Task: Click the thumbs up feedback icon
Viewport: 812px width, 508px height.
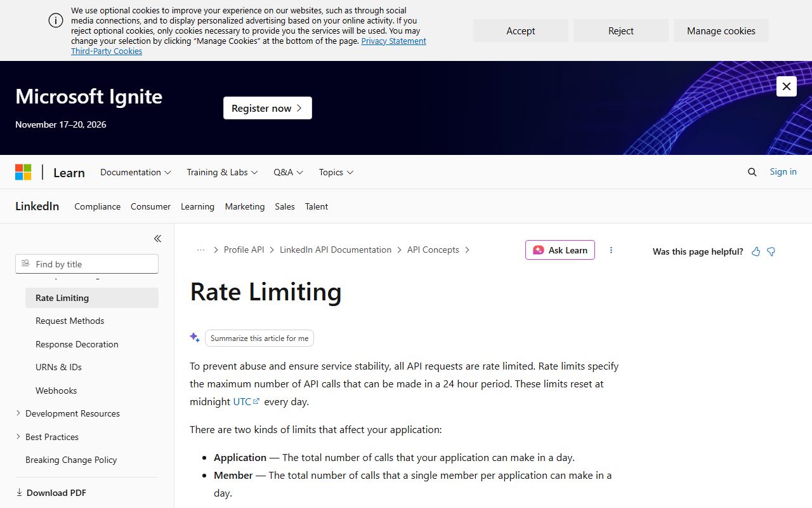Action: coord(756,251)
